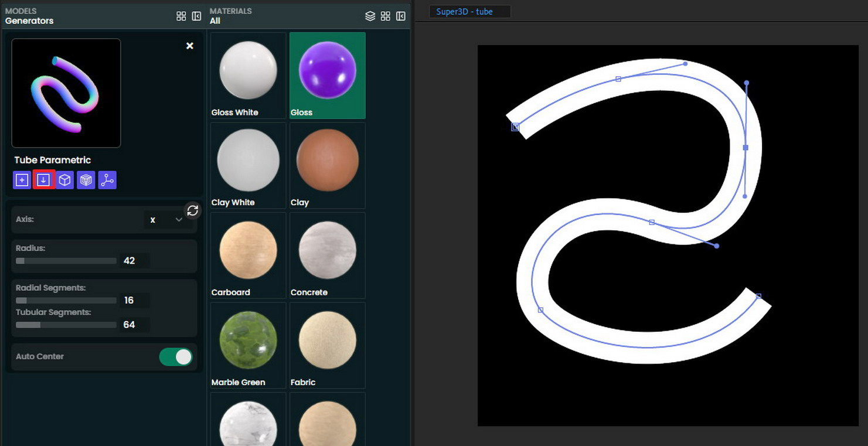The image size is (868, 446).
Task: Click the bezier handle dot at the top of the curve
Action: pos(685,63)
